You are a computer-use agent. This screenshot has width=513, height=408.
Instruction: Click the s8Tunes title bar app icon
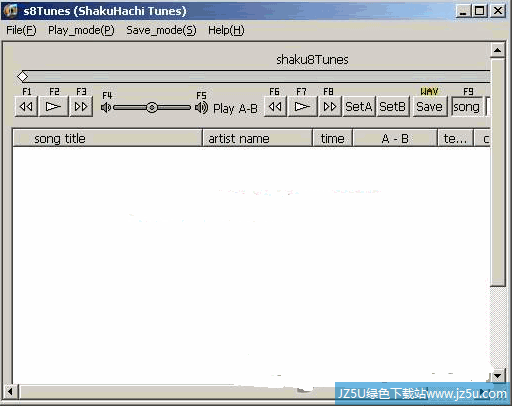tap(10, 11)
